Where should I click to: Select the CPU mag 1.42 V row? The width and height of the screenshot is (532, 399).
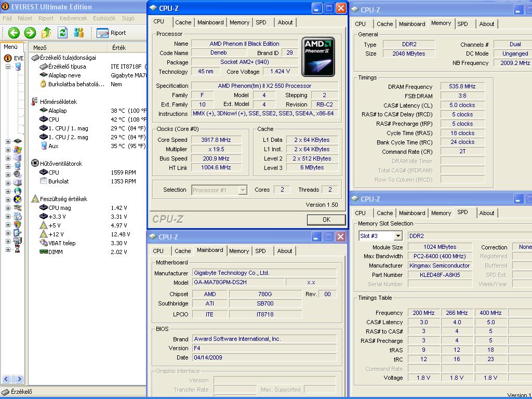(x=87, y=208)
